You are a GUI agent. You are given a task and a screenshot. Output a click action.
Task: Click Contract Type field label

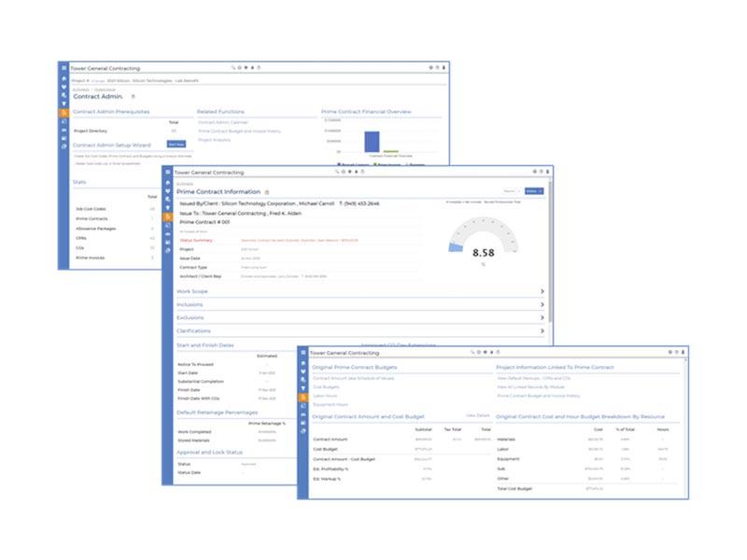tap(193, 268)
